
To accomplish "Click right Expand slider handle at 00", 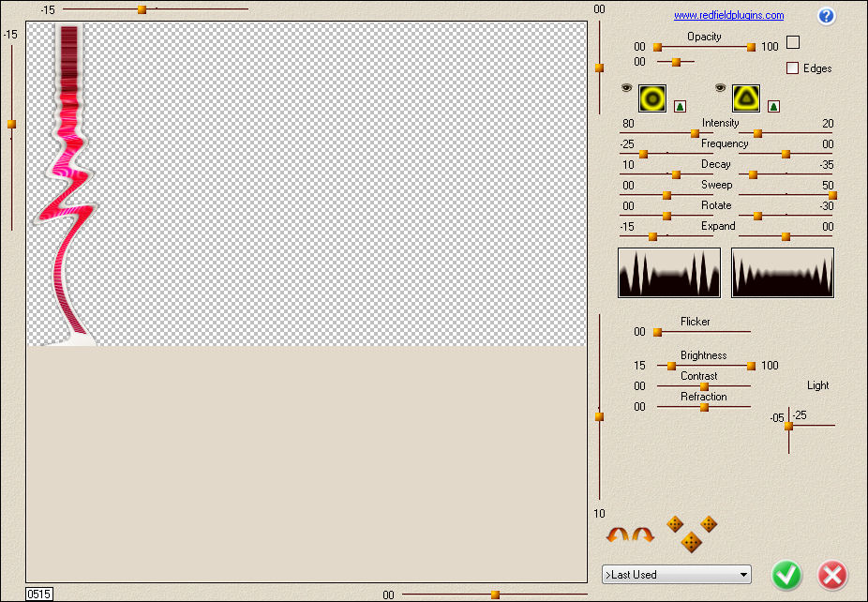I will pyautogui.click(x=786, y=237).
